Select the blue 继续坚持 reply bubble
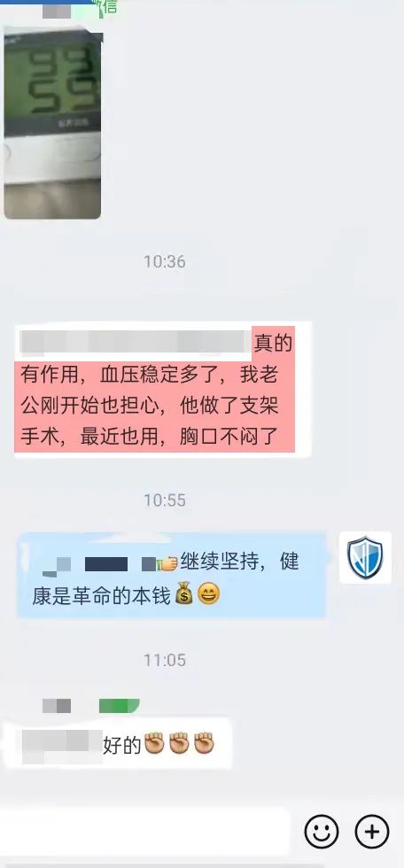 pyautogui.click(x=172, y=576)
